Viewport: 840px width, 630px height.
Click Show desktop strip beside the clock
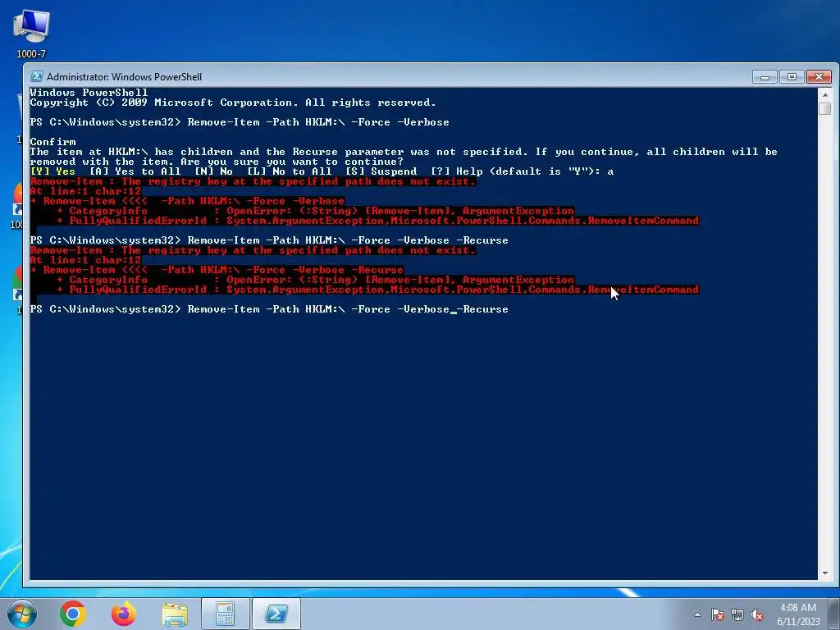pos(834,614)
